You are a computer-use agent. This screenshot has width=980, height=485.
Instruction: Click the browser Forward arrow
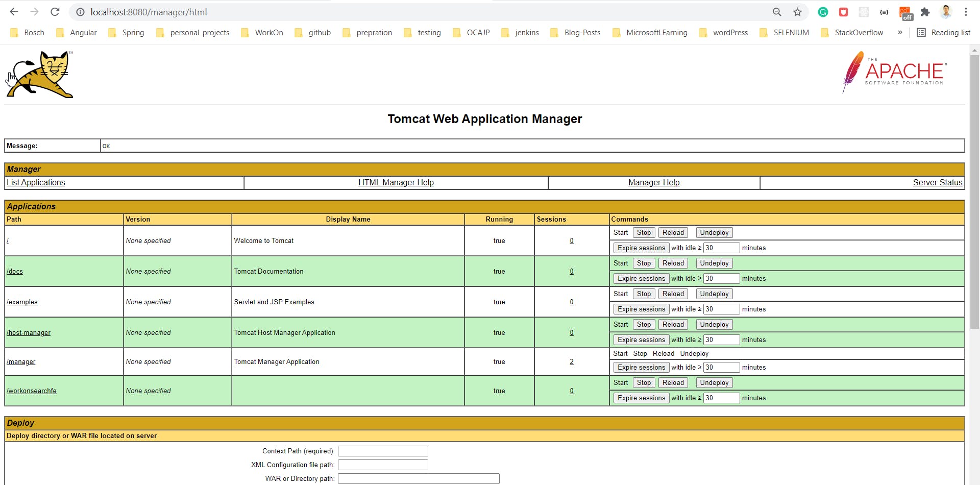pyautogui.click(x=34, y=12)
